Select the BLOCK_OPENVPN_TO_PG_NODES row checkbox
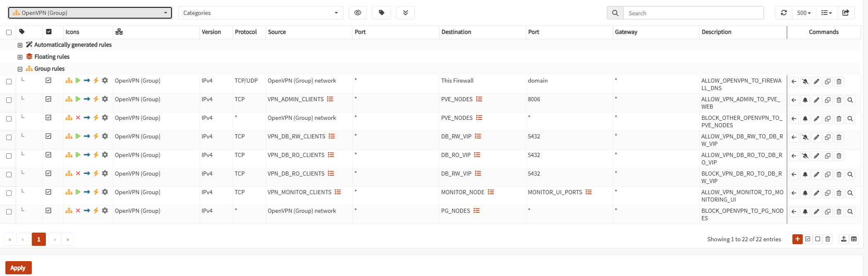The height and width of the screenshot is (276, 868). pyautogui.click(x=9, y=212)
